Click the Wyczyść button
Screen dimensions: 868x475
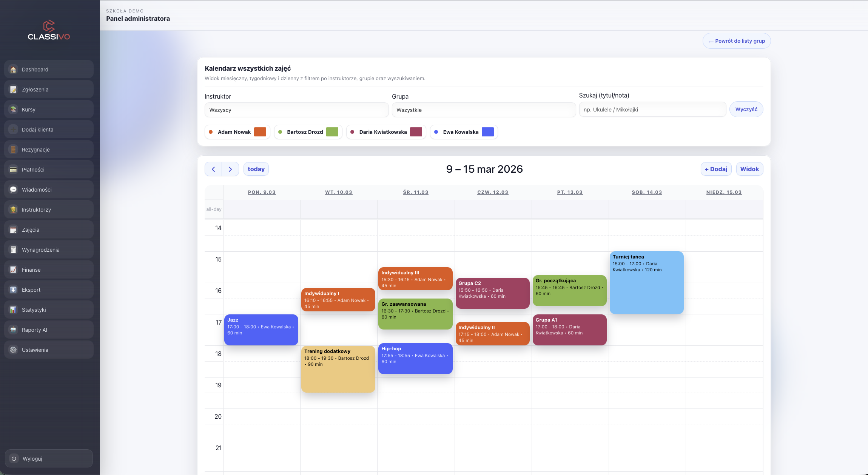[x=746, y=109]
